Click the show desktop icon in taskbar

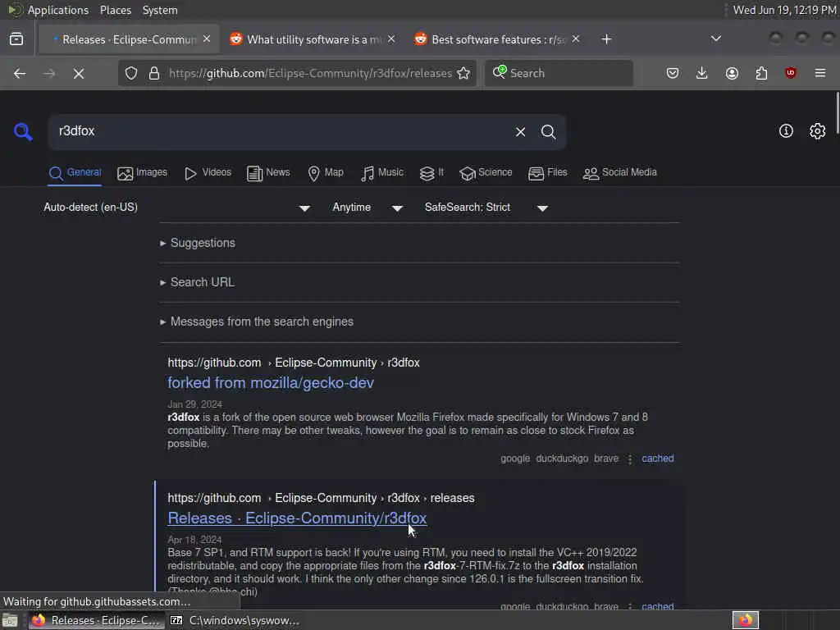[10, 620]
